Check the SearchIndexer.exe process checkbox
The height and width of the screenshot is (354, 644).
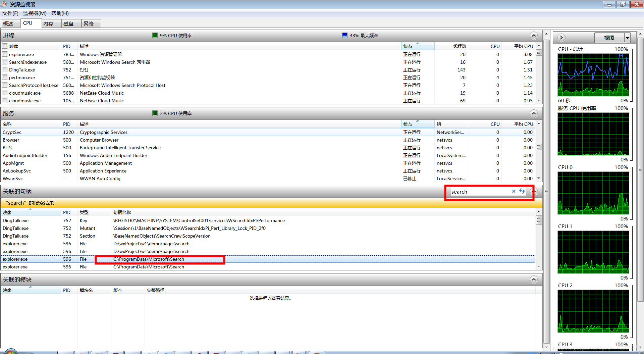(x=5, y=62)
